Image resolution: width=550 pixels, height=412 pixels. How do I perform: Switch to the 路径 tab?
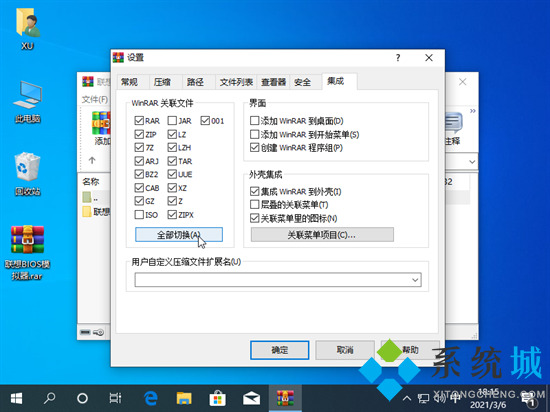[198, 82]
